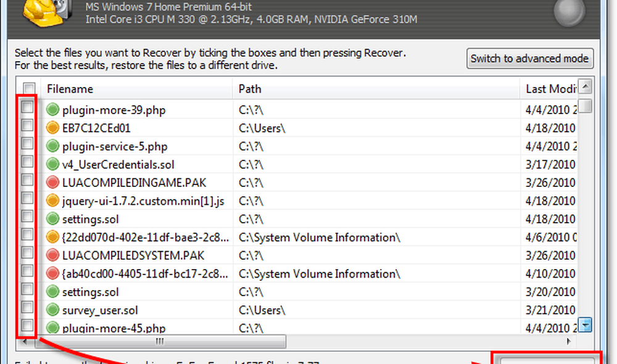Click green status icon for settings.sol dated 3/20/2010
This screenshot has height=364, width=617.
52,292
